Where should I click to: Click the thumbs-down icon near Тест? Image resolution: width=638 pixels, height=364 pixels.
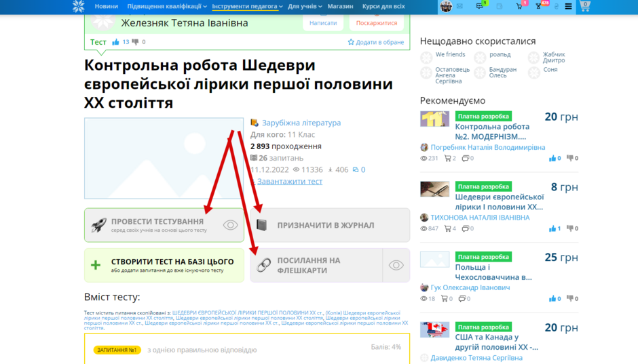click(135, 42)
